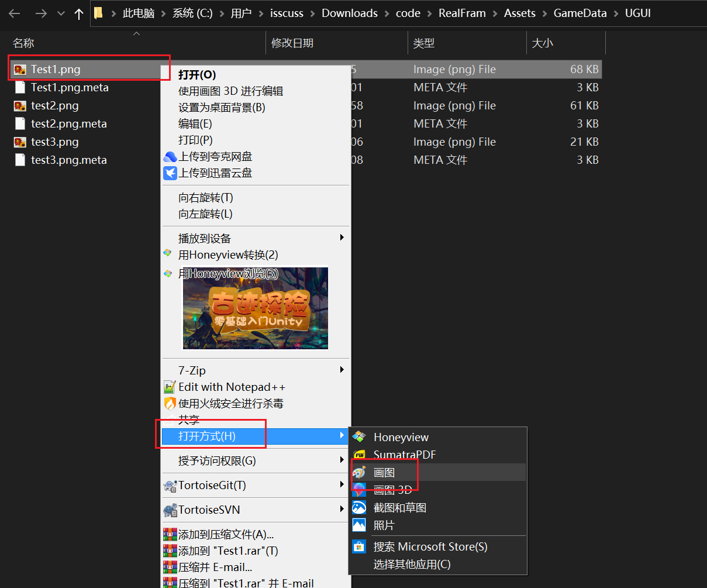Sort by the 大小 column header

[x=566, y=43]
